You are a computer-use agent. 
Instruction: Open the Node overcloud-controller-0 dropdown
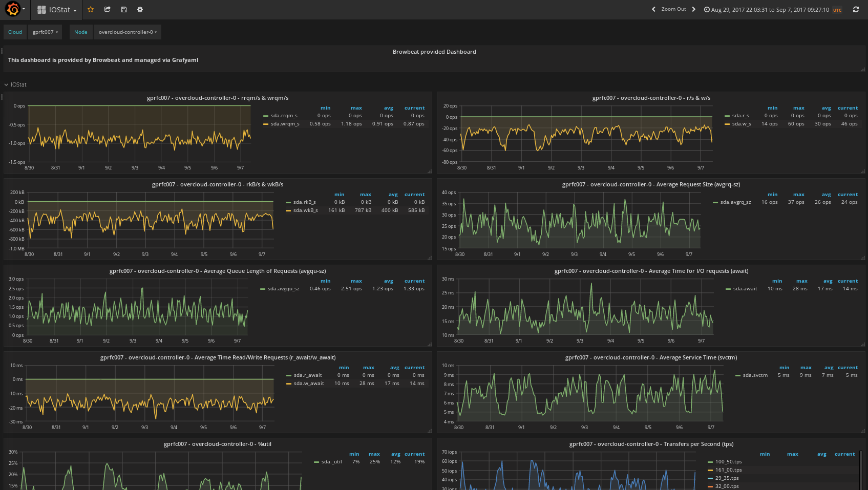(128, 32)
